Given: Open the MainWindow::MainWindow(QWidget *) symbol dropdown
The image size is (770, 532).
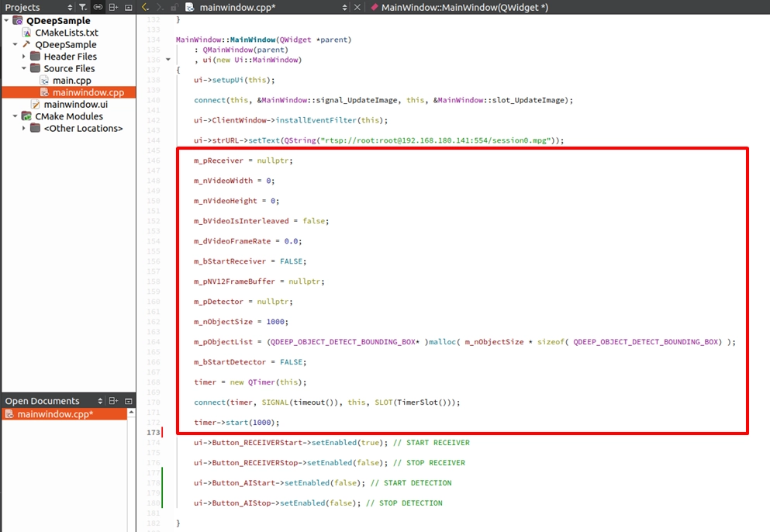Looking at the screenshot, I should pos(464,8).
